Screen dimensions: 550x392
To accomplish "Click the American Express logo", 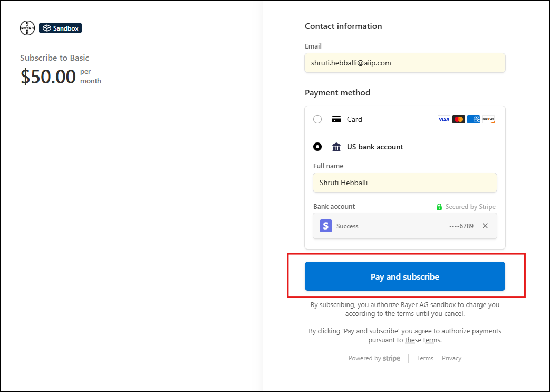I will coord(473,119).
